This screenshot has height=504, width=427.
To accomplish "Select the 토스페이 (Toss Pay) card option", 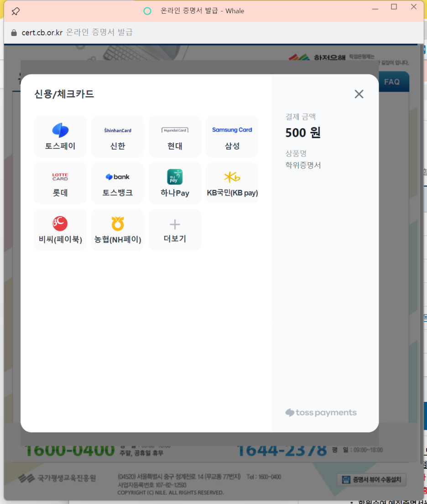I will click(x=60, y=137).
